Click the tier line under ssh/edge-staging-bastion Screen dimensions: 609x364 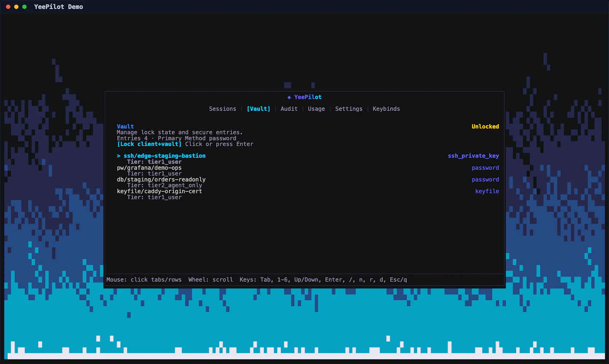(x=154, y=162)
